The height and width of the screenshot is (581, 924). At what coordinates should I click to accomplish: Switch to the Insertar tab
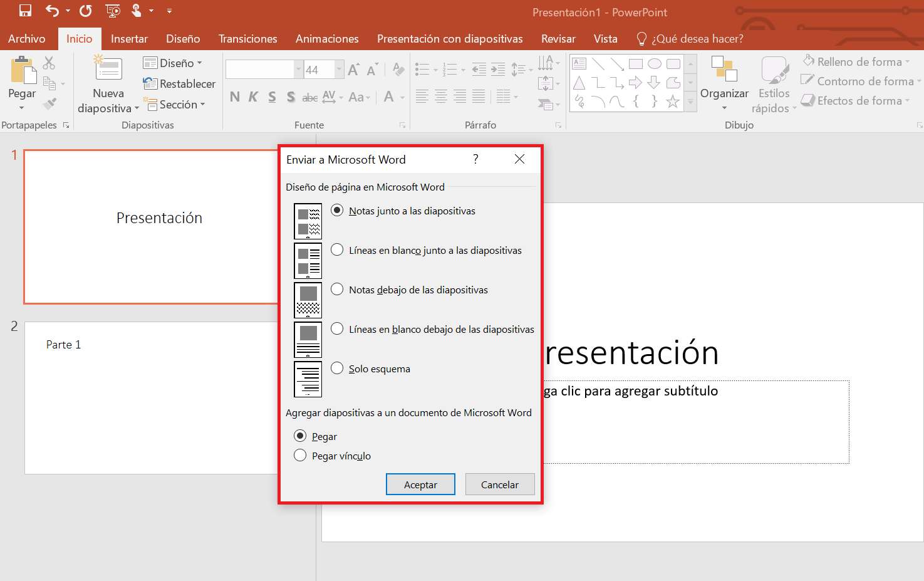tap(129, 39)
